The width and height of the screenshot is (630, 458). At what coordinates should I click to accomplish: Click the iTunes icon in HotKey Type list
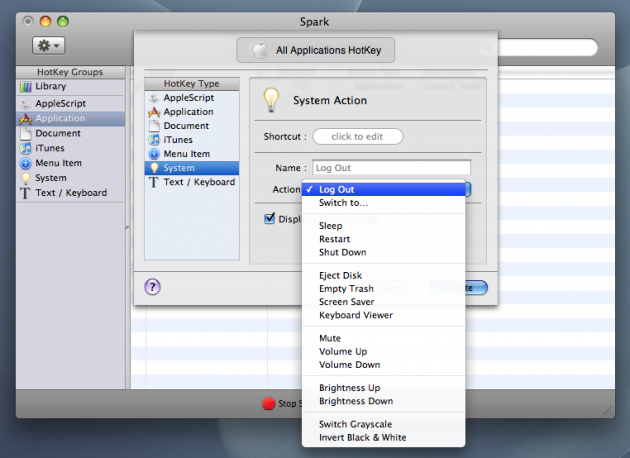(x=154, y=140)
